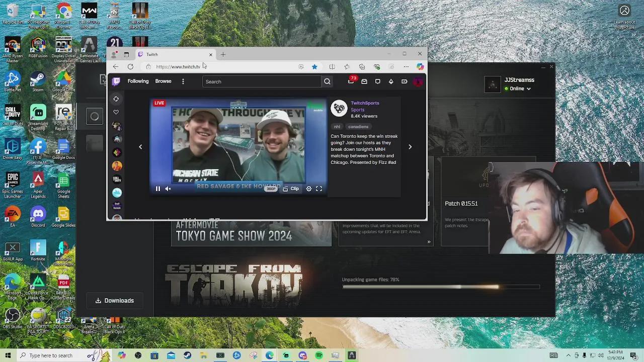The image size is (644, 362).
Task: Open the Whispers chat bubble icon
Action: [377, 81]
